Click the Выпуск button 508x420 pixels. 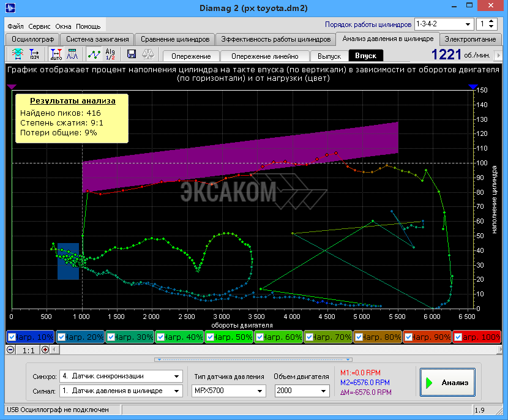coord(329,56)
